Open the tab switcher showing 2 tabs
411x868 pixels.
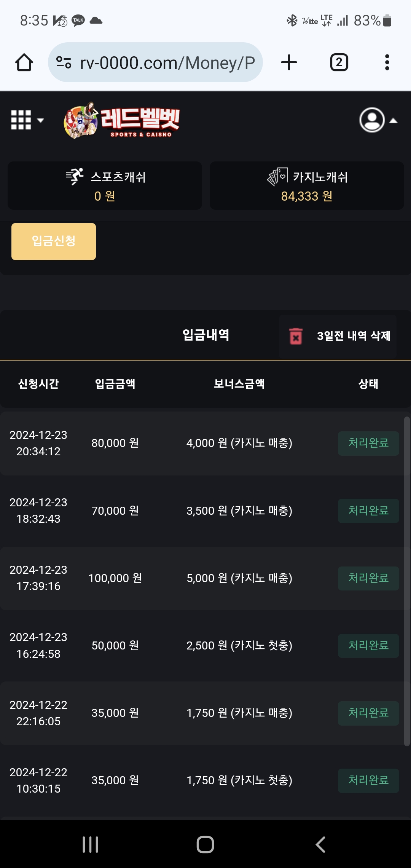[339, 62]
